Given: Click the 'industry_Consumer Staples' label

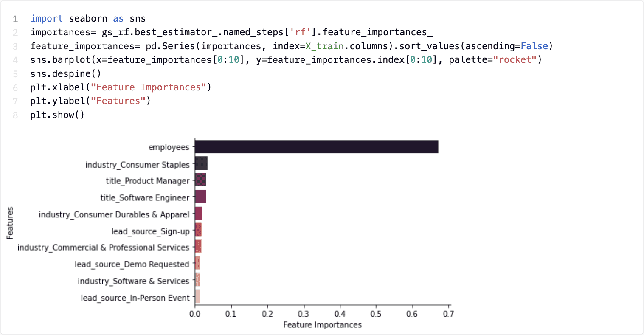Looking at the screenshot, I should (138, 164).
